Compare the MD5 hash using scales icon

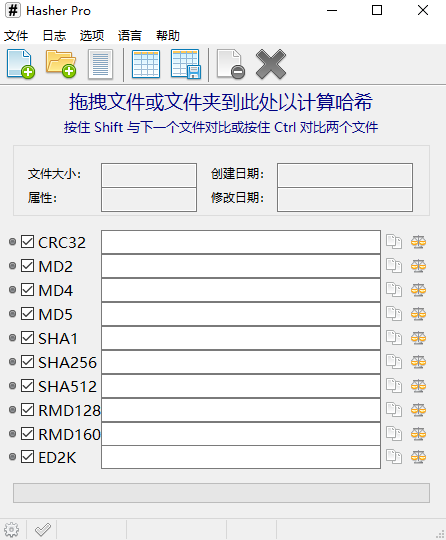click(418, 314)
